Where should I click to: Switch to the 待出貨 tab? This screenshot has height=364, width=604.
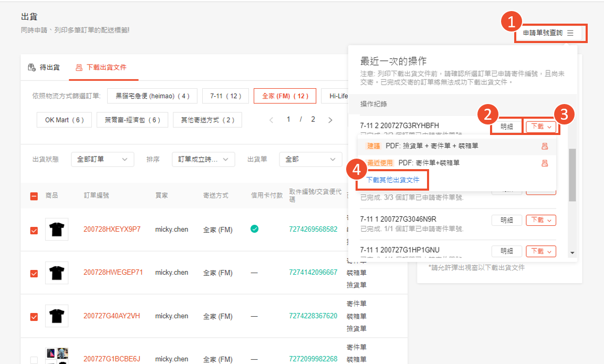pos(44,67)
